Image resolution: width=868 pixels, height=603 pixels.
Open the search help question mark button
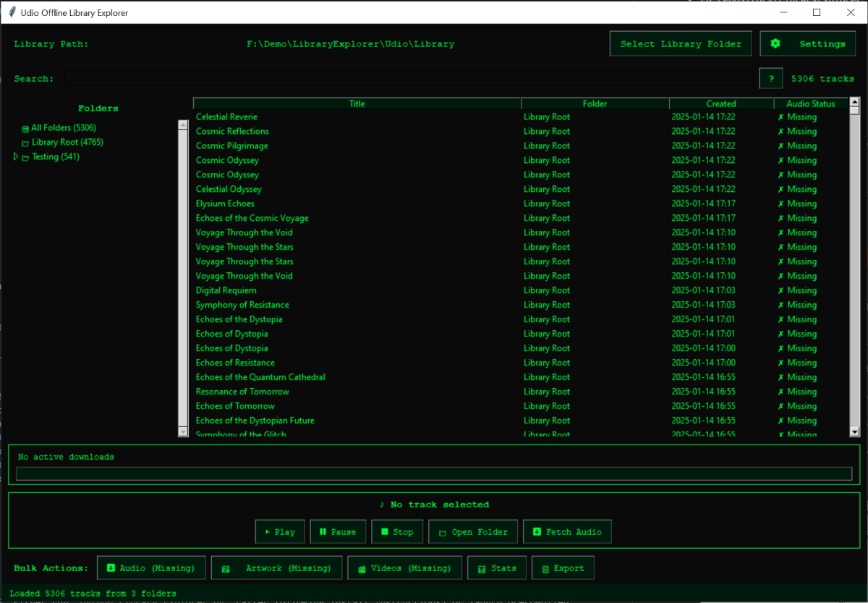pyautogui.click(x=771, y=78)
